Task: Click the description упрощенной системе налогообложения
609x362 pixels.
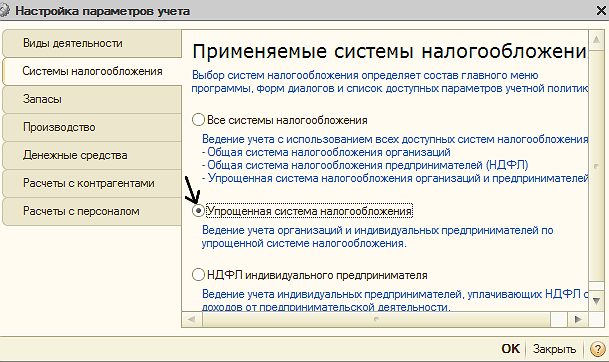Action: click(304, 243)
